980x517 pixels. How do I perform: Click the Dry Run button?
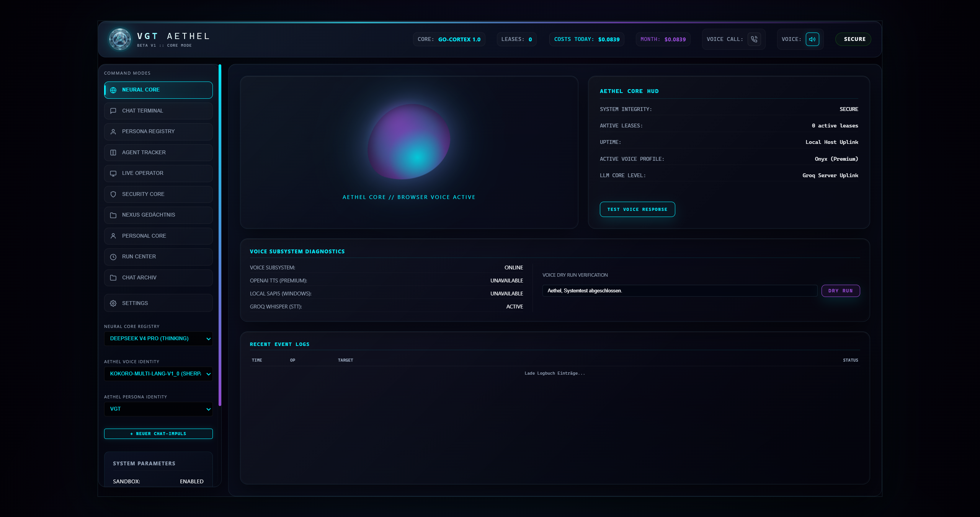click(841, 291)
